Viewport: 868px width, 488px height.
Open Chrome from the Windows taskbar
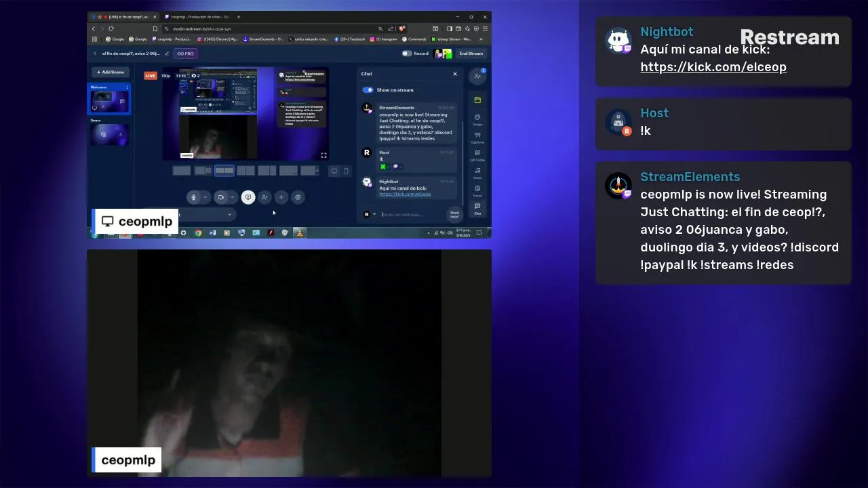coord(198,232)
